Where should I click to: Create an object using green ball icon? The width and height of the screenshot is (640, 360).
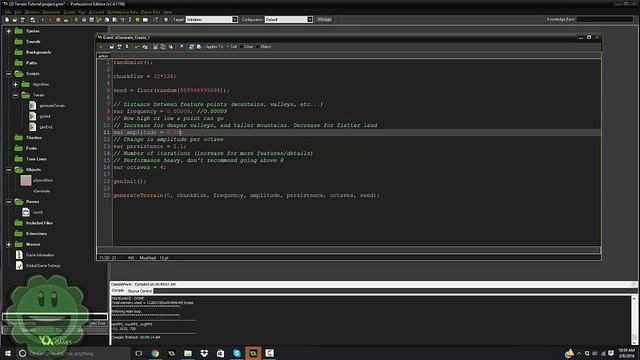[138, 20]
